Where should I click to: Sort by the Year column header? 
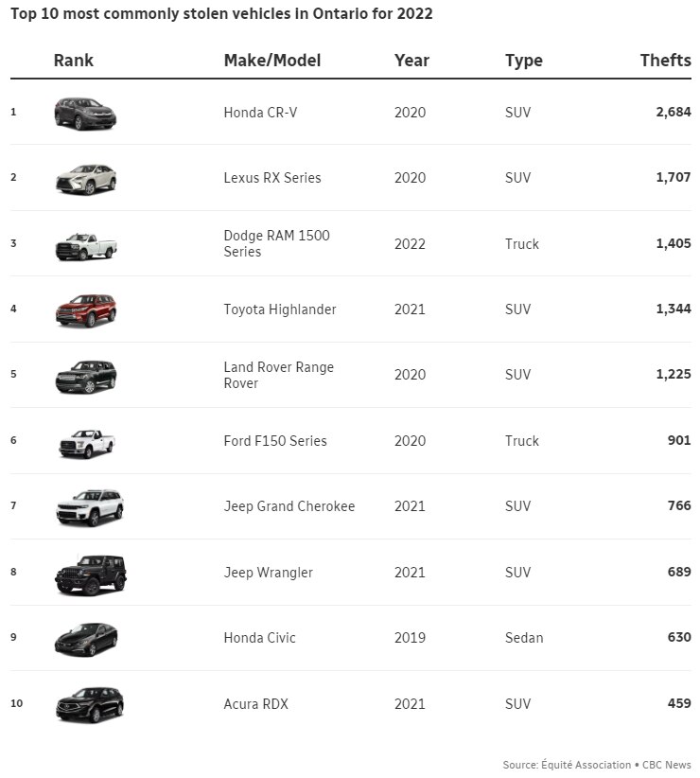coord(411,61)
